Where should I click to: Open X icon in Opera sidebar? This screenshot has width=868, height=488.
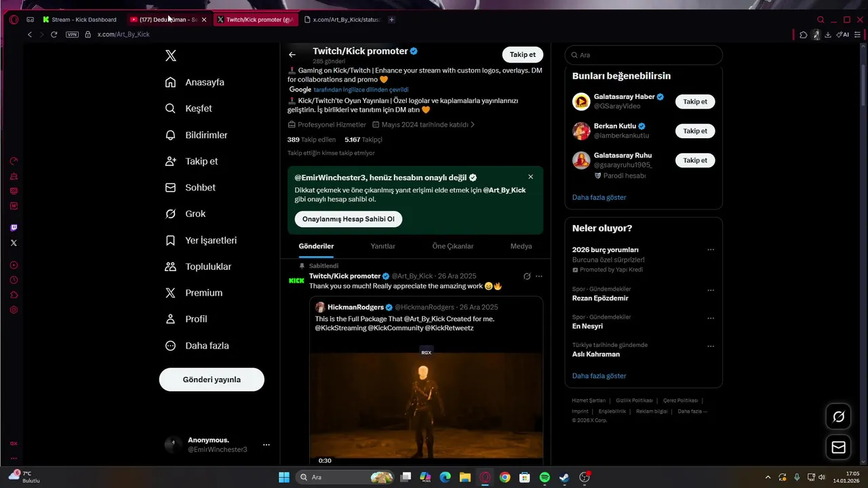(x=14, y=243)
